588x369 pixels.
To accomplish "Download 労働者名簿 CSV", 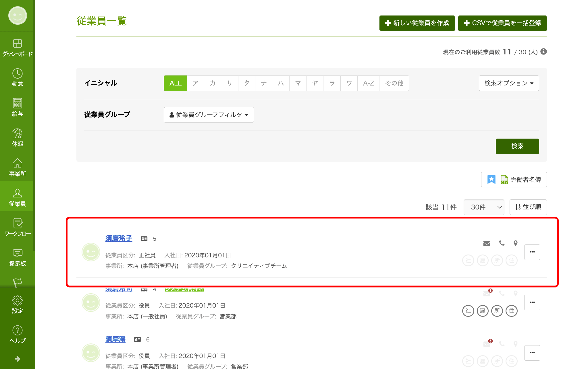I will [514, 180].
